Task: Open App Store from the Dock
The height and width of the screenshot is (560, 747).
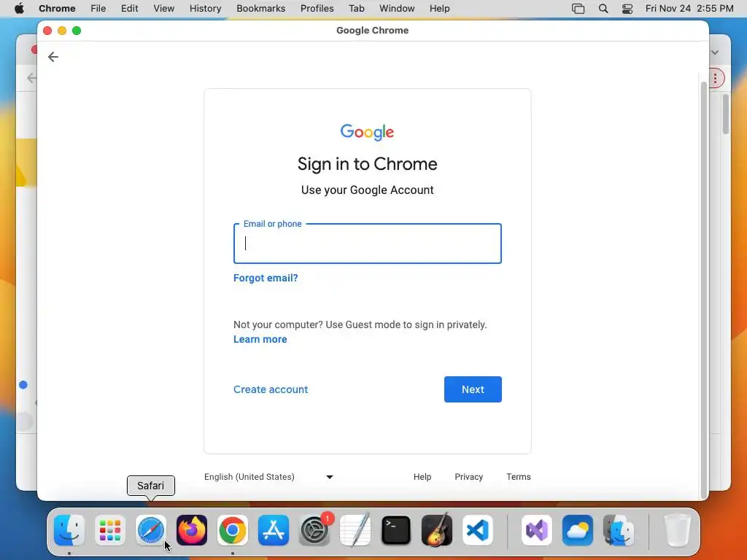Action: point(274,530)
